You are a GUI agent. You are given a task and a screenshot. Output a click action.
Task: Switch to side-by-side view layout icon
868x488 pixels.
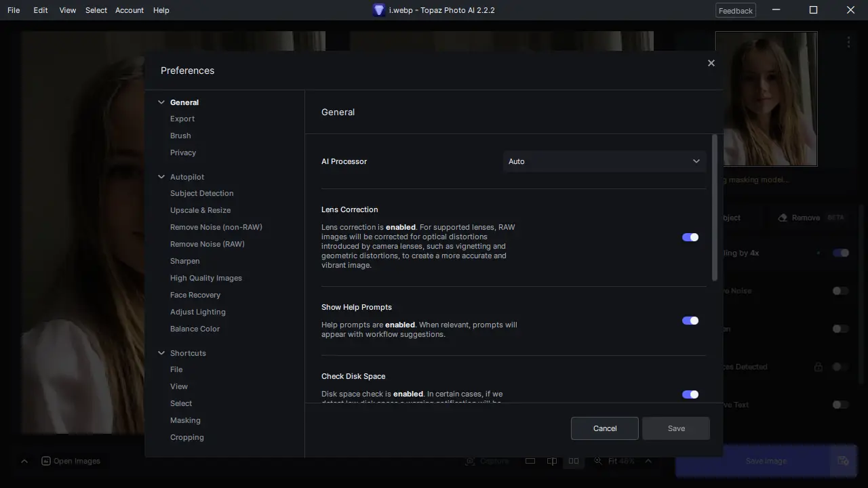[x=574, y=461]
